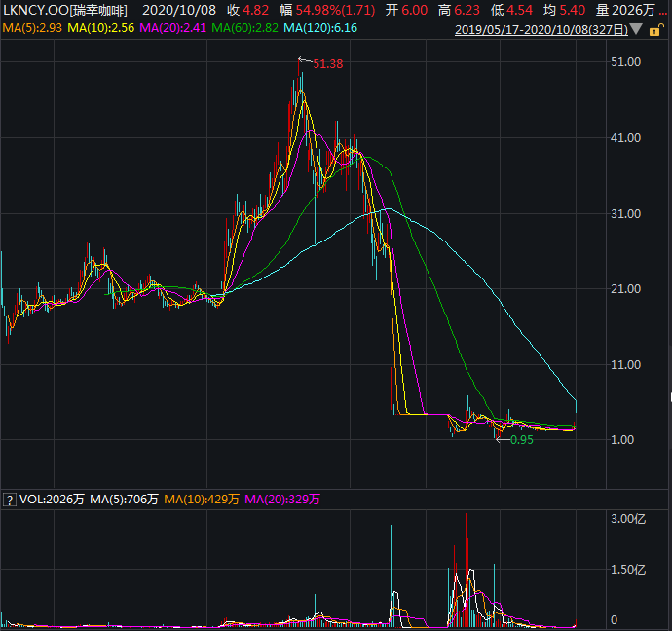
Task: Click the opening price 开 6.00
Action: (406, 10)
